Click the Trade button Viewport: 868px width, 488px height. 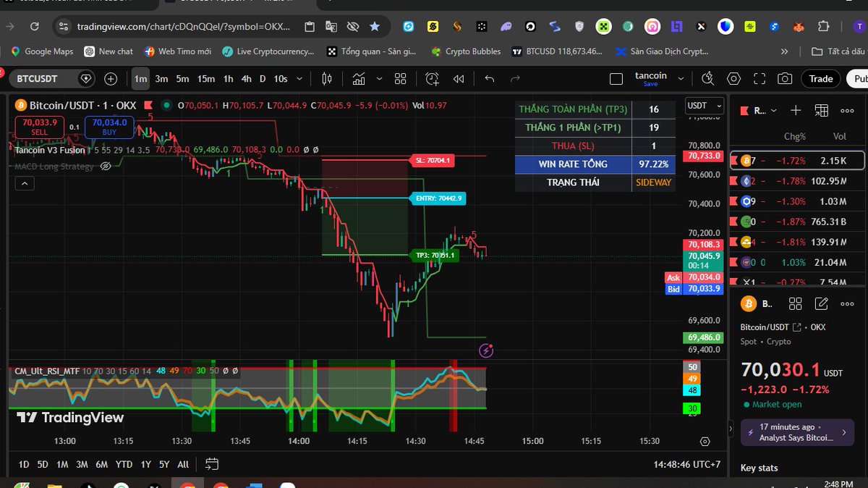click(x=821, y=78)
